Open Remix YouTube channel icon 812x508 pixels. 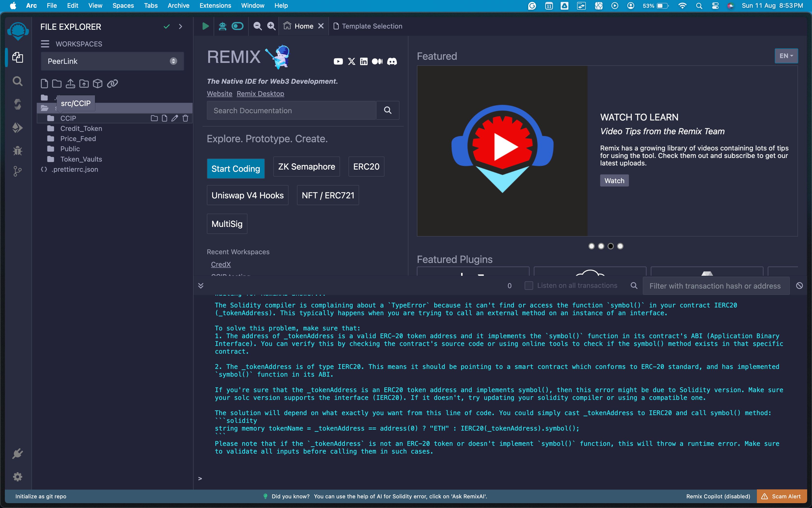[338, 61]
